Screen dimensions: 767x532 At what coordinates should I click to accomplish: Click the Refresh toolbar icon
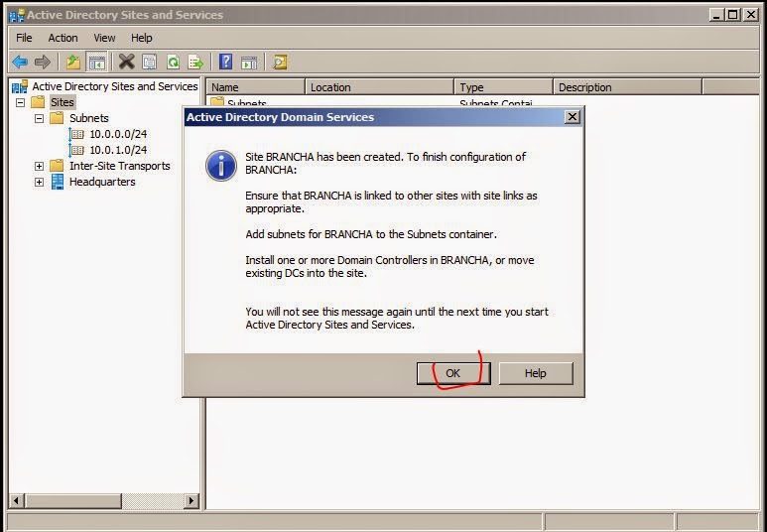[174, 63]
